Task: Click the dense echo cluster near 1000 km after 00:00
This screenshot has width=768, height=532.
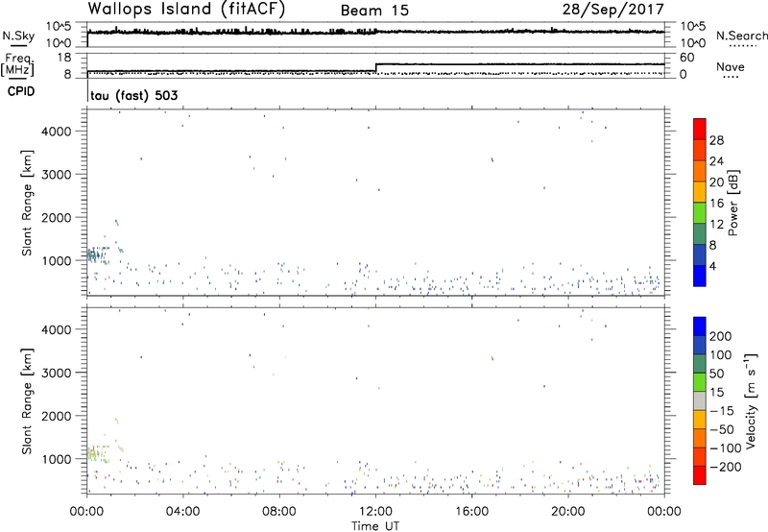Action: 98,254
